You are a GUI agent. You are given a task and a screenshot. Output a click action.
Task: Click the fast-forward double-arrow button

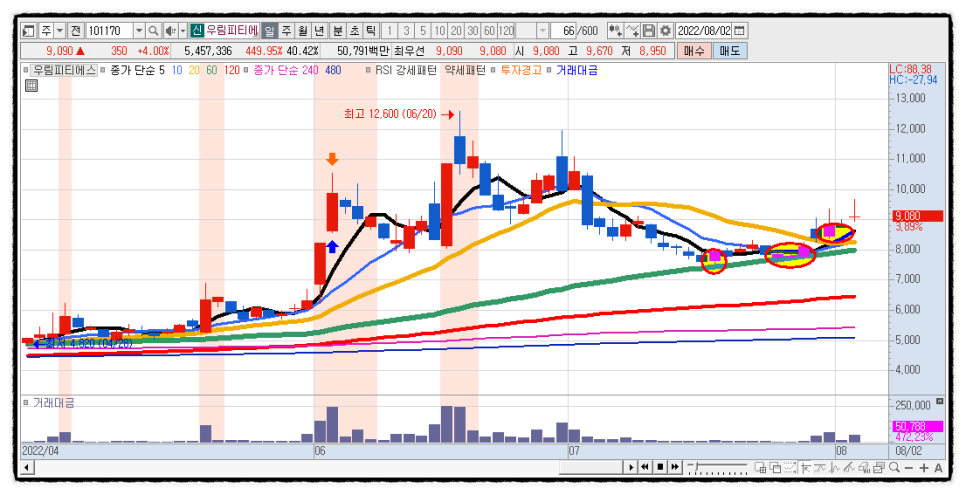point(675,467)
